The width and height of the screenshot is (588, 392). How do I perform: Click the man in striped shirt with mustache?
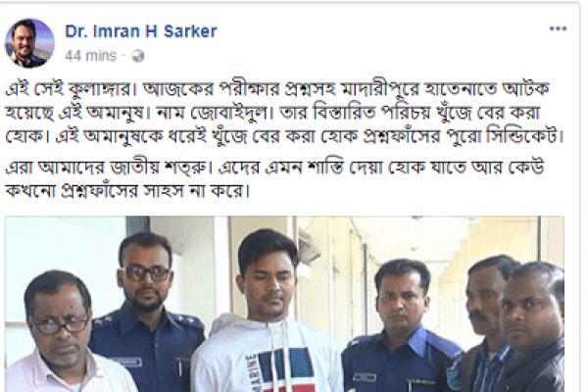click(x=486, y=322)
